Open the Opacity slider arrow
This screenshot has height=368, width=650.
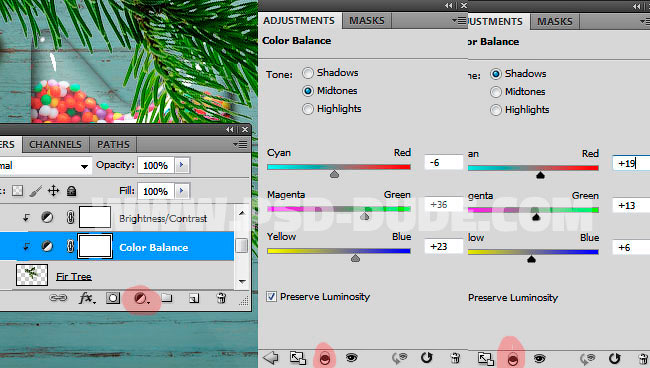click(182, 165)
